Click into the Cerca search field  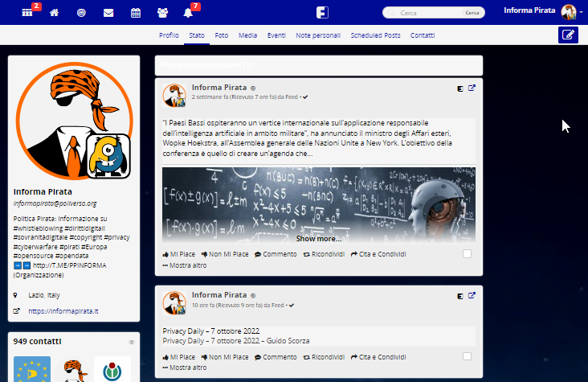point(426,13)
